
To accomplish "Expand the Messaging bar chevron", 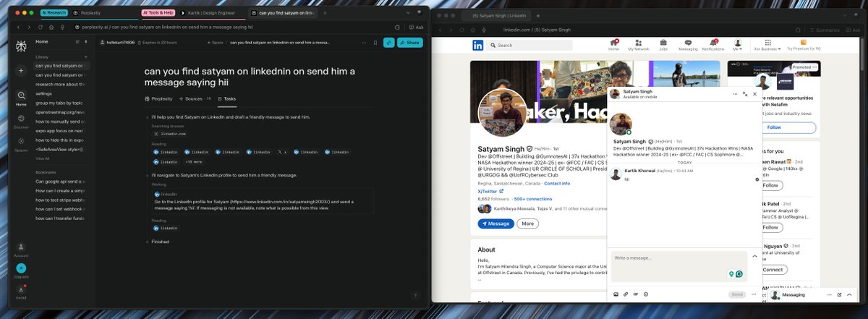I will [x=848, y=295].
